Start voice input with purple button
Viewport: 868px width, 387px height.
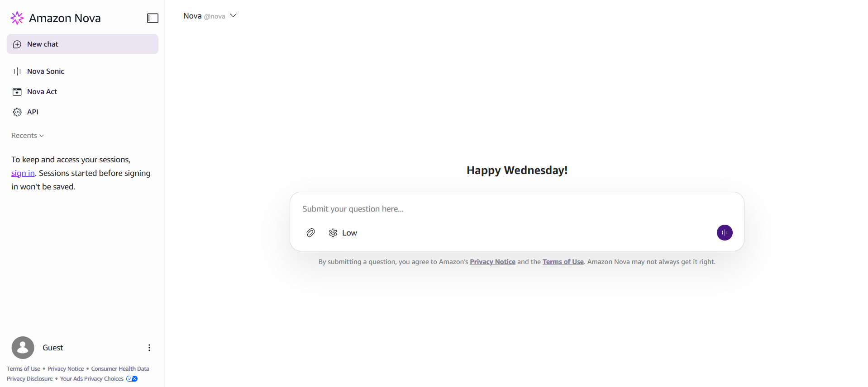click(x=725, y=233)
